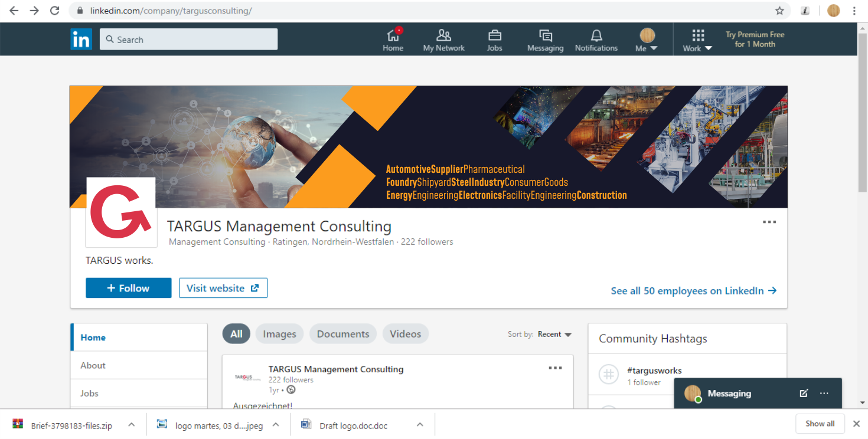Image resolution: width=868 pixels, height=439 pixels.
Task: Open downloaded Brief-3798183-files.zip
Action: 63,425
